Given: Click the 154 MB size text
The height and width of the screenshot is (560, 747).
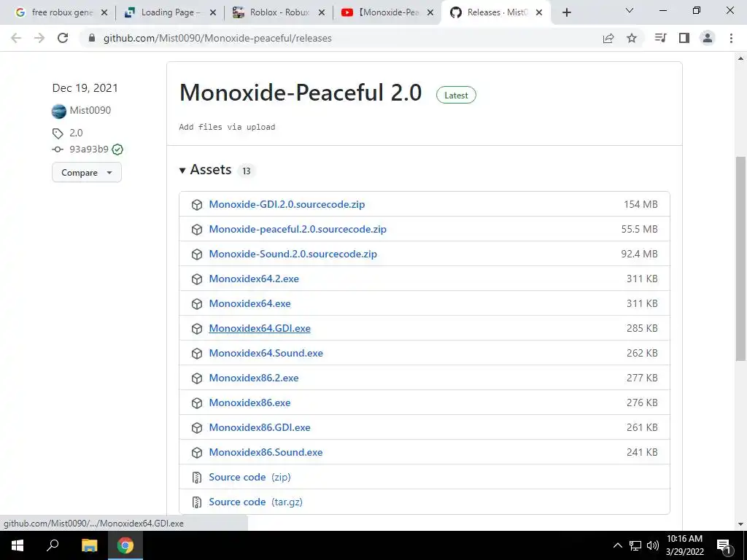Looking at the screenshot, I should pyautogui.click(x=640, y=204).
